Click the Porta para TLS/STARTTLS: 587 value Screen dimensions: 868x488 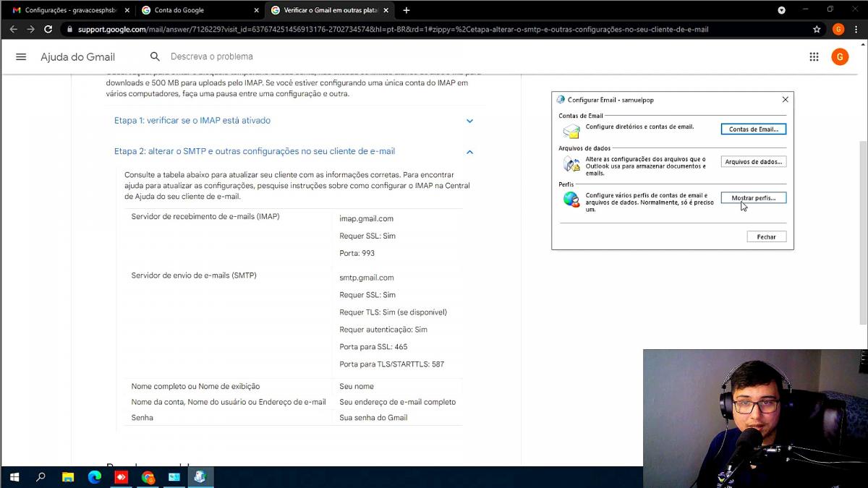(392, 364)
